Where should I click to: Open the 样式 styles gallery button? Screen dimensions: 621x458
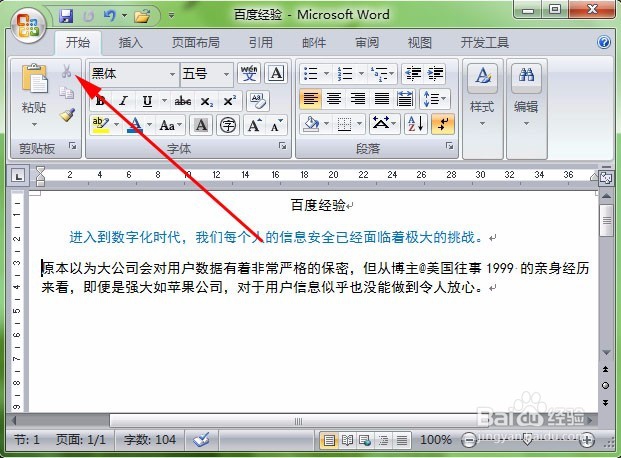point(482,95)
